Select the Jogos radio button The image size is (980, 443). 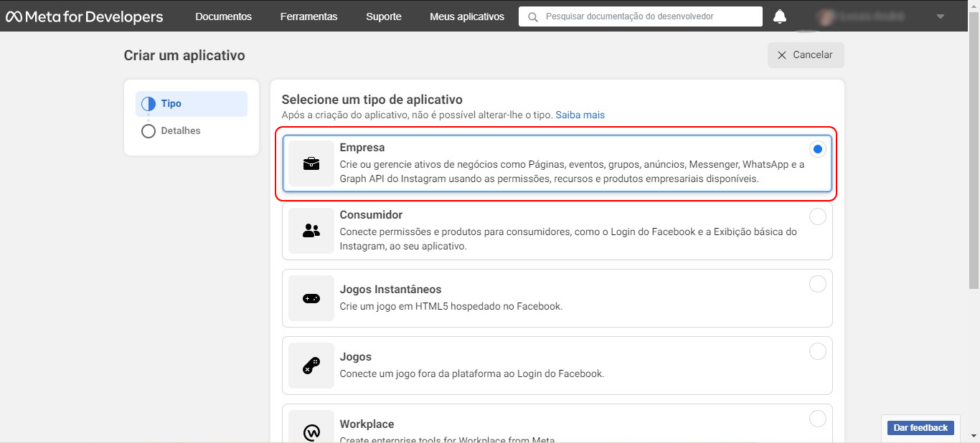tap(817, 351)
